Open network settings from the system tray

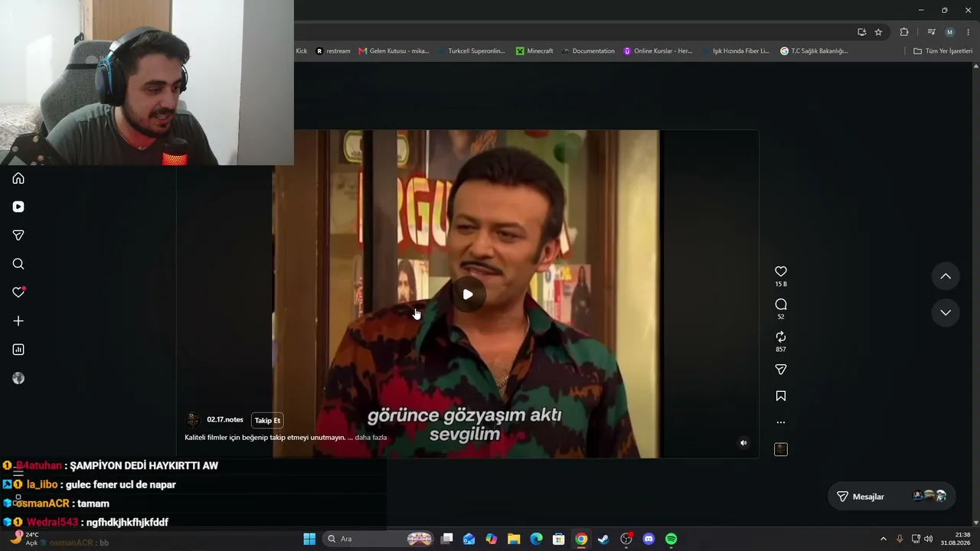click(916, 539)
